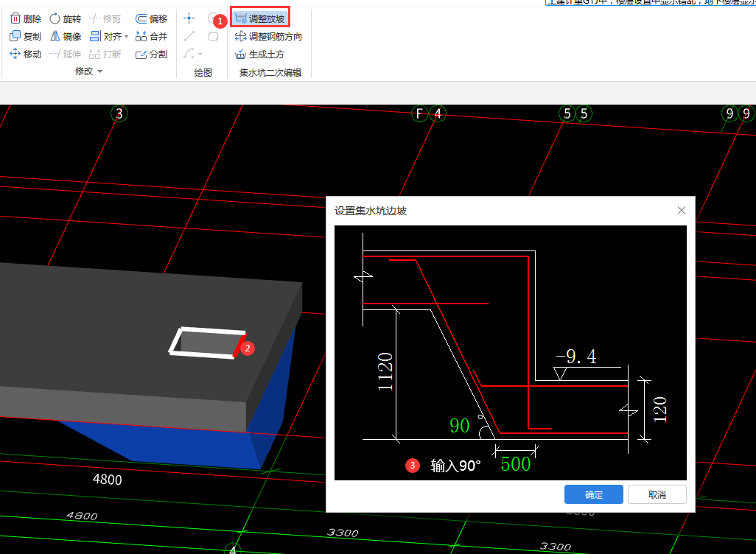The width and height of the screenshot is (756, 554).
Task: Activate the 移动 (move) tool
Action: [26, 54]
